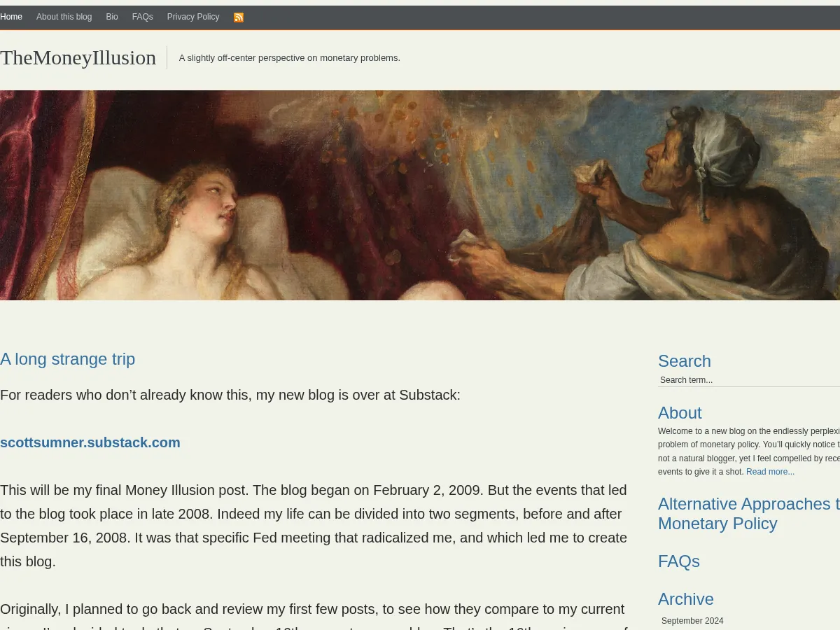Click the Search heading in the sidebar
840x630 pixels.
(x=684, y=361)
